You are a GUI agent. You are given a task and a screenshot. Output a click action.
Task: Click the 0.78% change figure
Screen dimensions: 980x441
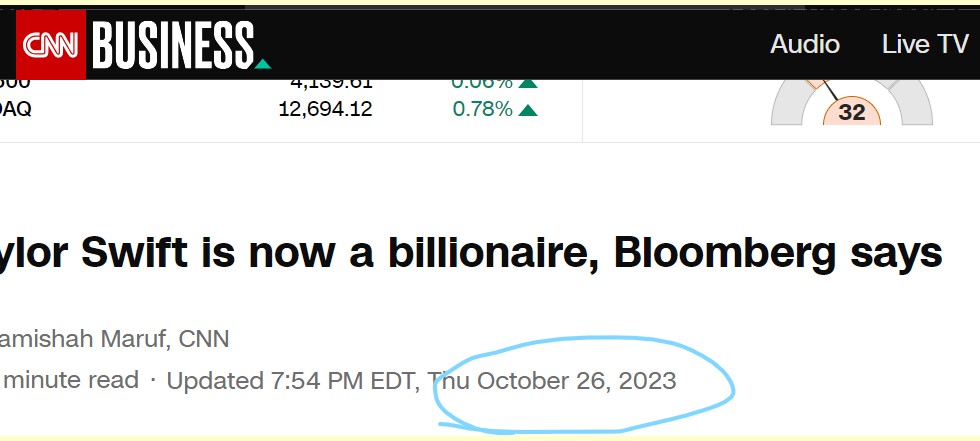(482, 109)
